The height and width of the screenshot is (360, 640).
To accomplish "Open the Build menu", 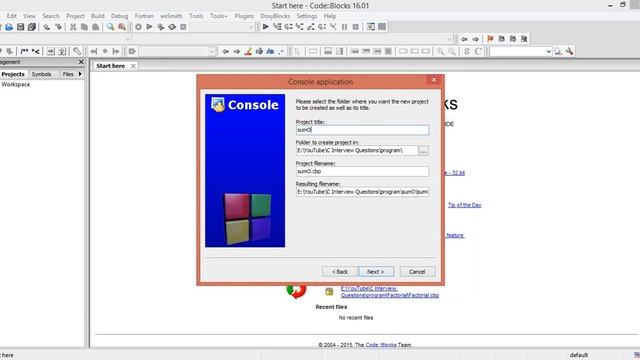I will point(98,16).
